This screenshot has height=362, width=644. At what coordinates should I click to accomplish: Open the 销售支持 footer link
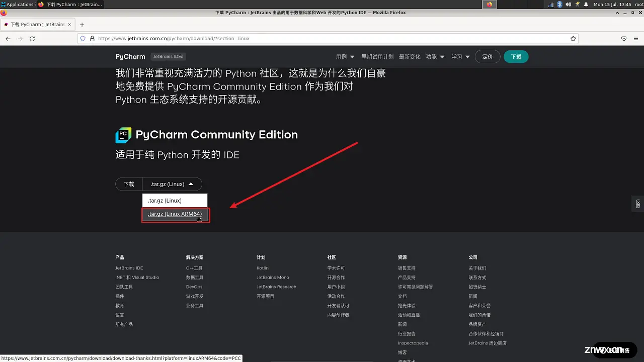[407, 268]
